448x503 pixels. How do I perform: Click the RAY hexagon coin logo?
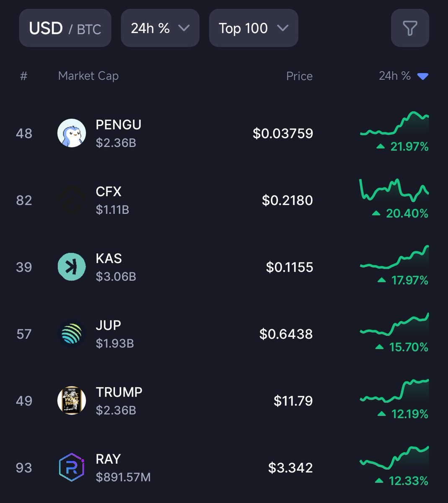pos(72,467)
